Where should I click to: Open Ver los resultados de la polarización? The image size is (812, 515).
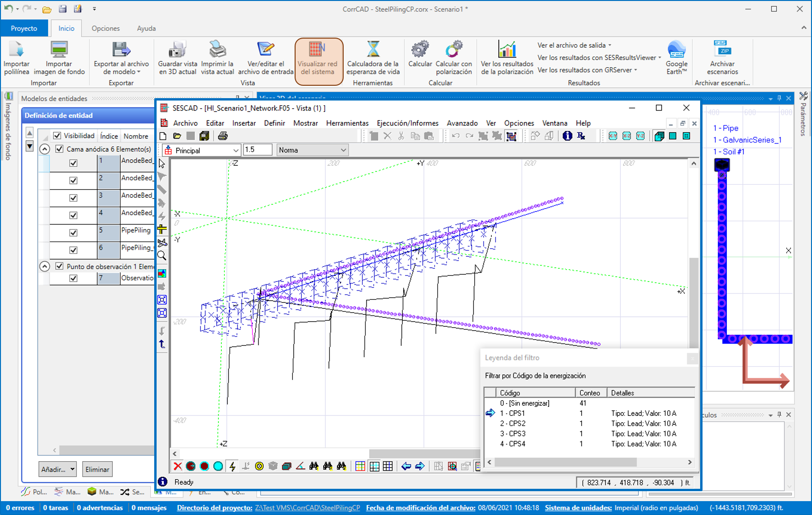507,58
